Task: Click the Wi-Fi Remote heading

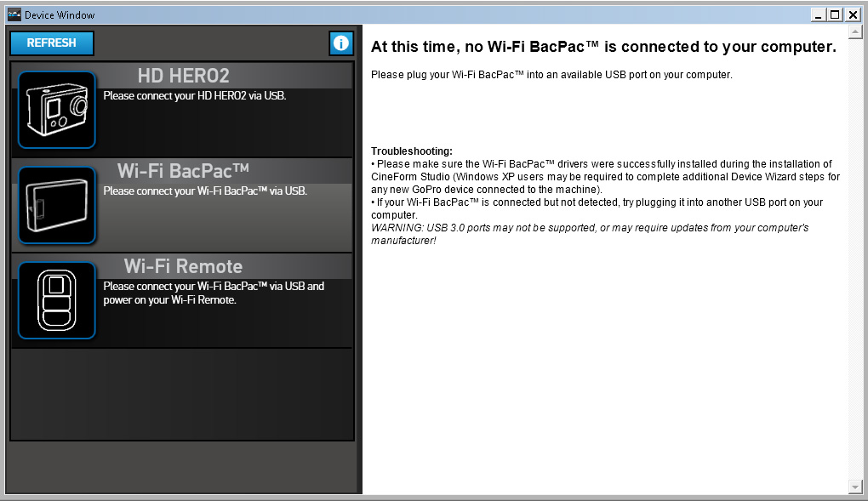Action: tap(183, 265)
